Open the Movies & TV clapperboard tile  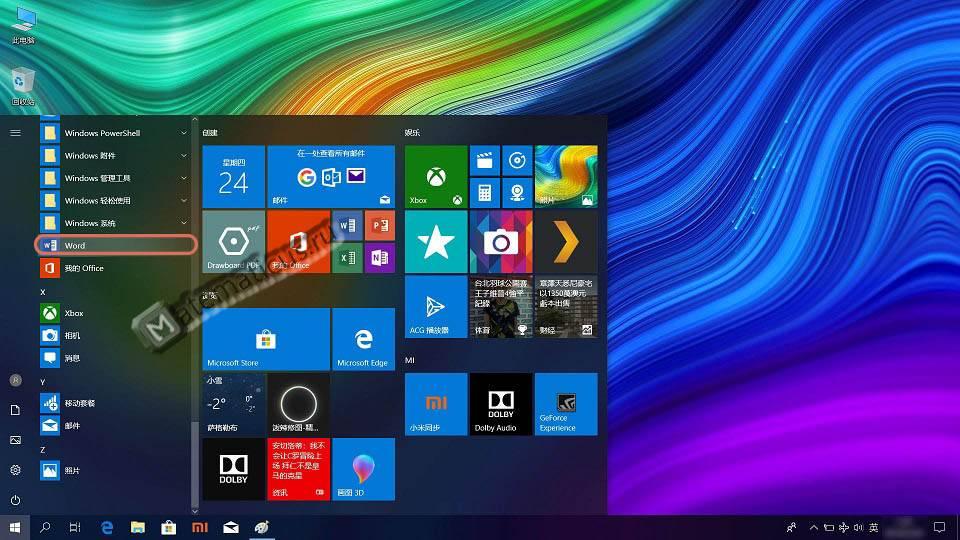[x=485, y=161]
